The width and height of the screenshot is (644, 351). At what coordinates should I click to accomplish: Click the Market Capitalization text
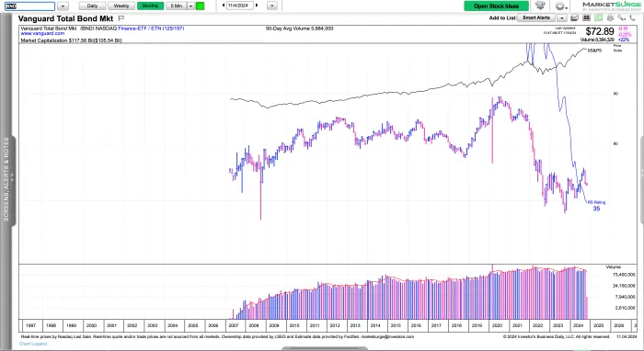coord(71,40)
